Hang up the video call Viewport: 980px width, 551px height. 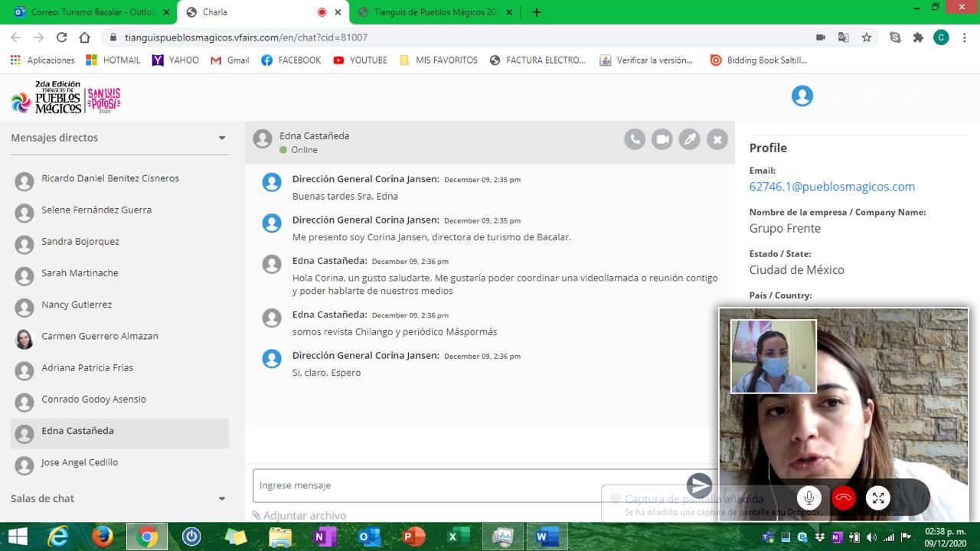(844, 498)
